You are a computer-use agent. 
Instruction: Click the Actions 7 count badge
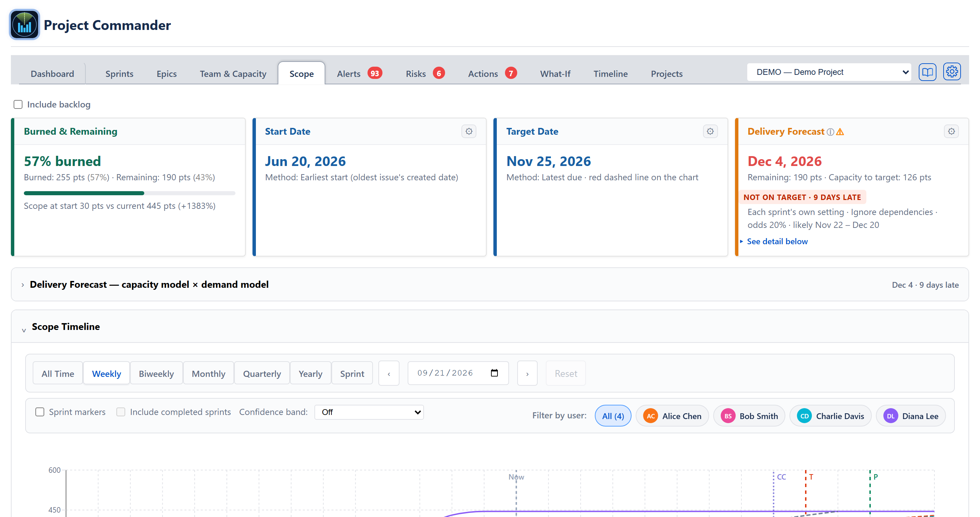coord(511,73)
